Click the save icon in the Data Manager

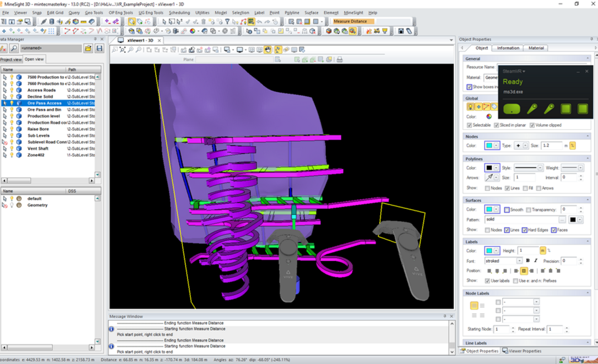[99, 48]
